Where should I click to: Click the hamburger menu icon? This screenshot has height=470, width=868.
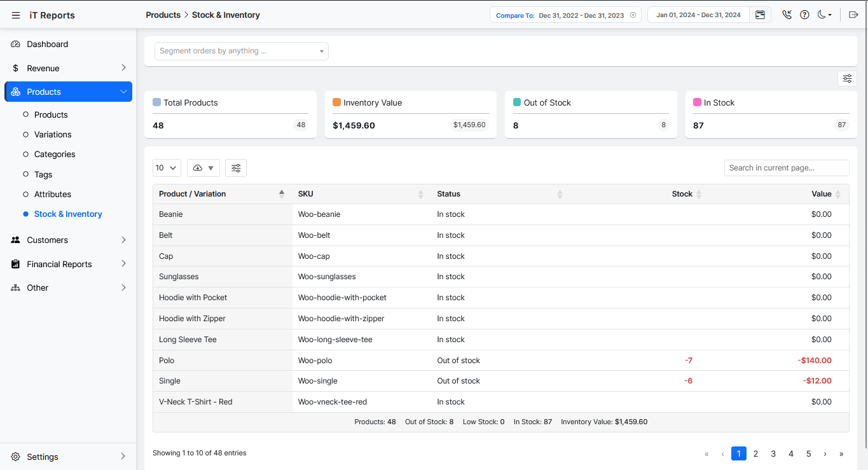16,15
